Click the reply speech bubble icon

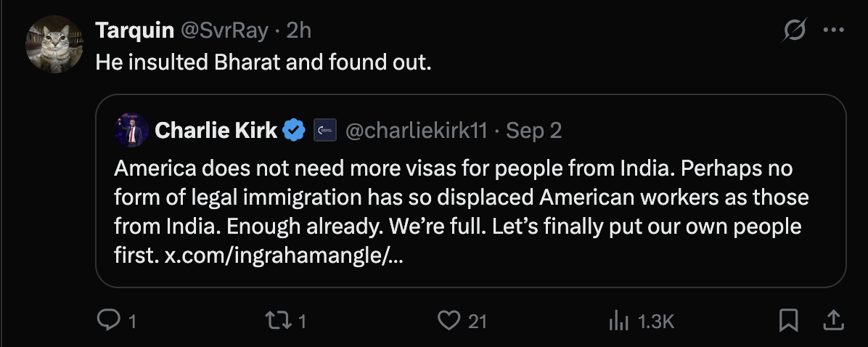(107, 320)
